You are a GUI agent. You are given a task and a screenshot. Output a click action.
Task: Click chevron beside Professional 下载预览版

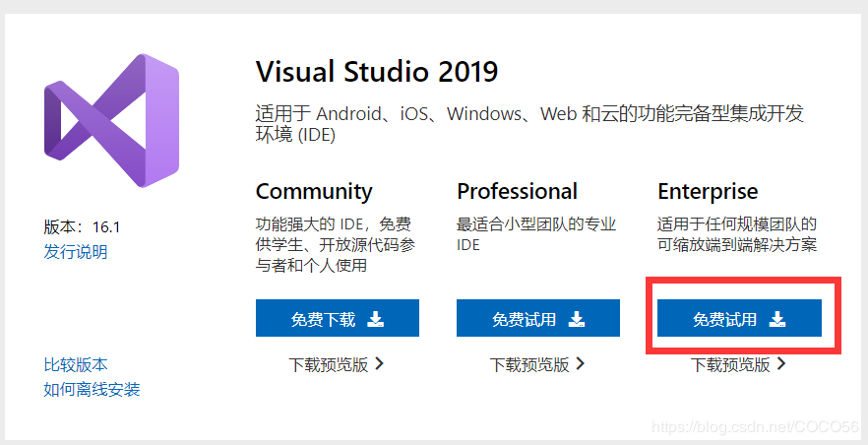pos(581,363)
